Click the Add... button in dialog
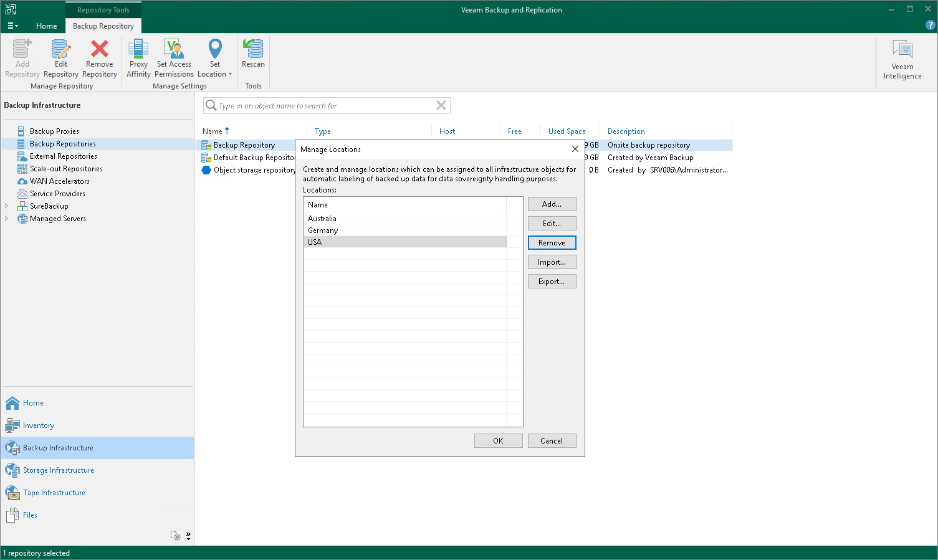The height and width of the screenshot is (560, 938). pyautogui.click(x=552, y=204)
